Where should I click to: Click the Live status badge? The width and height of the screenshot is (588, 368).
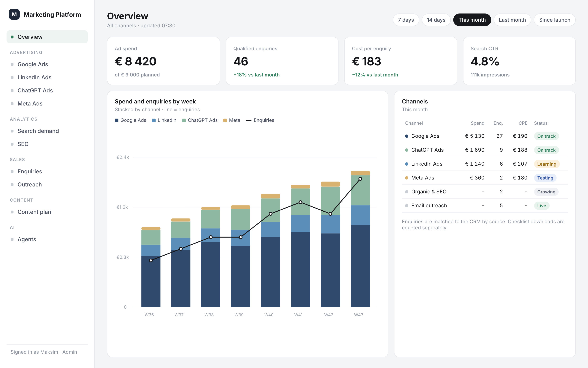[542, 206]
